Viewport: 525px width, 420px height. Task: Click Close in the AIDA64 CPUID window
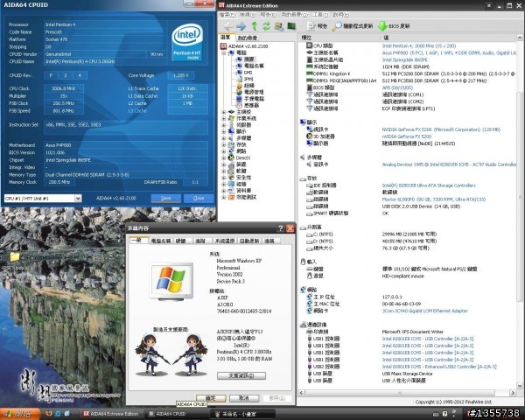pyautogui.click(x=199, y=199)
